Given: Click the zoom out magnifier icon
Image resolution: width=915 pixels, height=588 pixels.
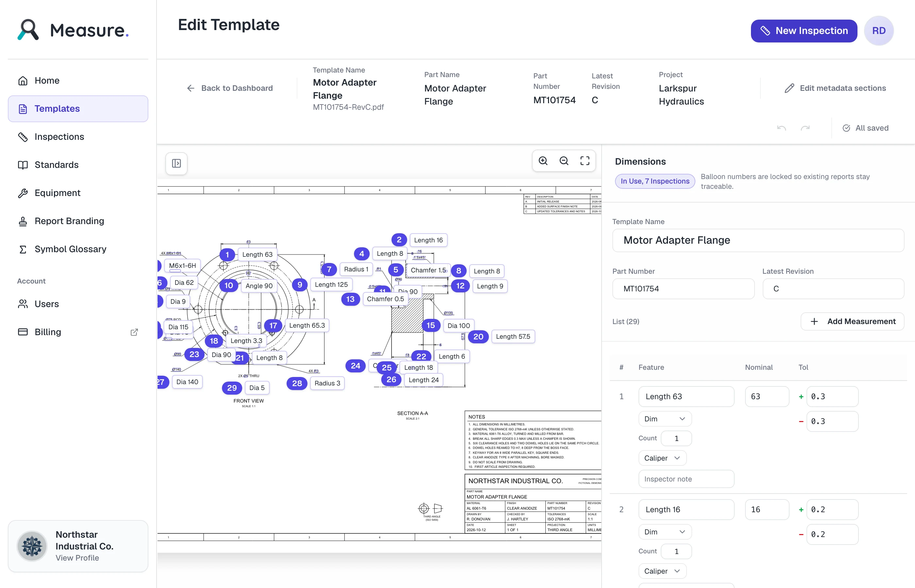Looking at the screenshot, I should click(564, 161).
